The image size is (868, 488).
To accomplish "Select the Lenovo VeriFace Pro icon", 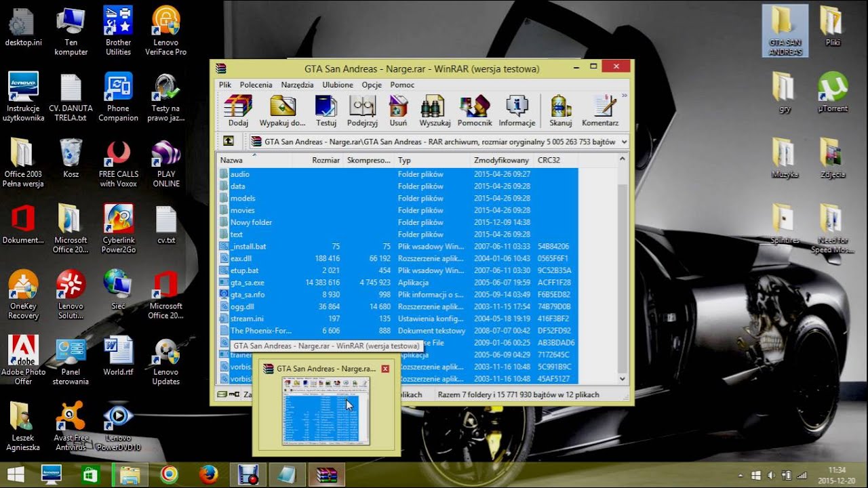I will [x=166, y=30].
